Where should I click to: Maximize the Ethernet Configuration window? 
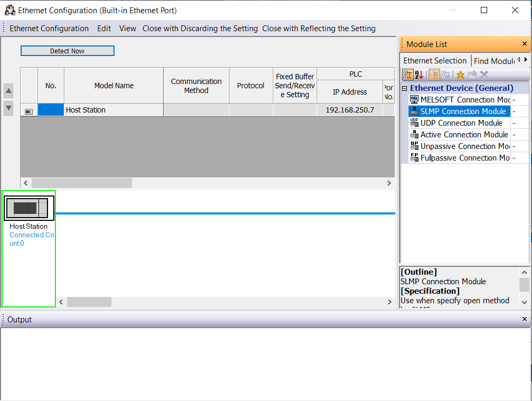click(484, 10)
